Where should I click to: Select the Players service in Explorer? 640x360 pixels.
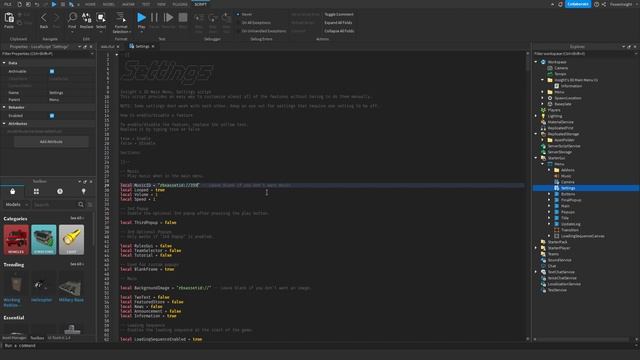[x=554, y=110]
